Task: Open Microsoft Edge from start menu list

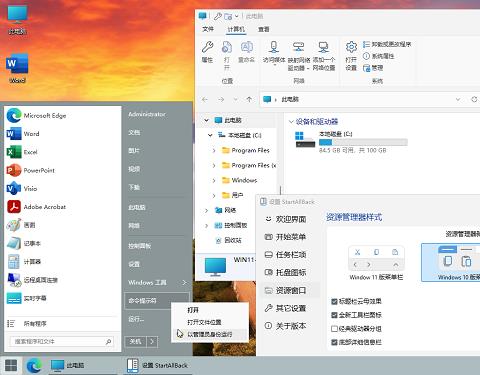Action: (x=62, y=116)
